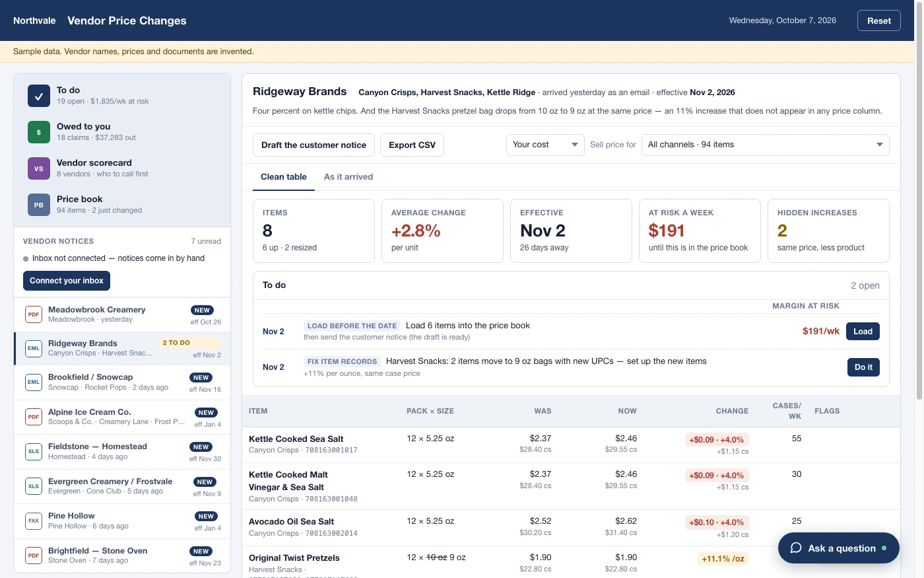The width and height of the screenshot is (924, 578).
Task: Click the Hidden Increases summary card
Action: (x=828, y=231)
